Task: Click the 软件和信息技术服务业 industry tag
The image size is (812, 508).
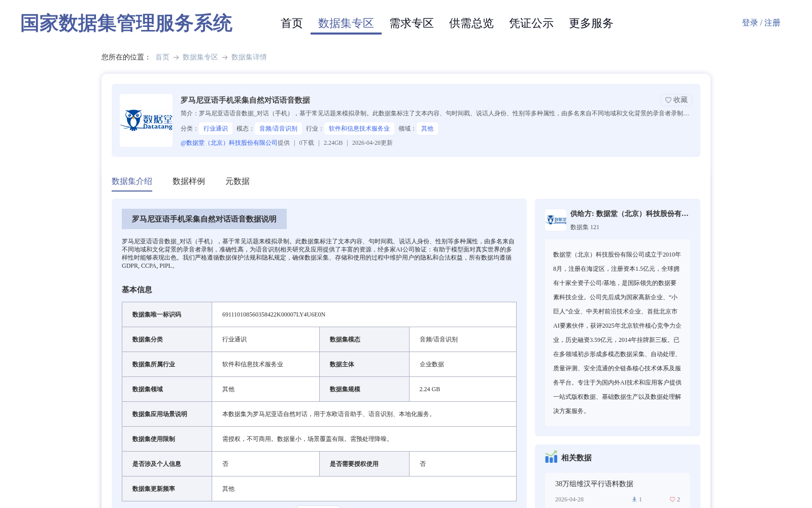Action: click(359, 129)
